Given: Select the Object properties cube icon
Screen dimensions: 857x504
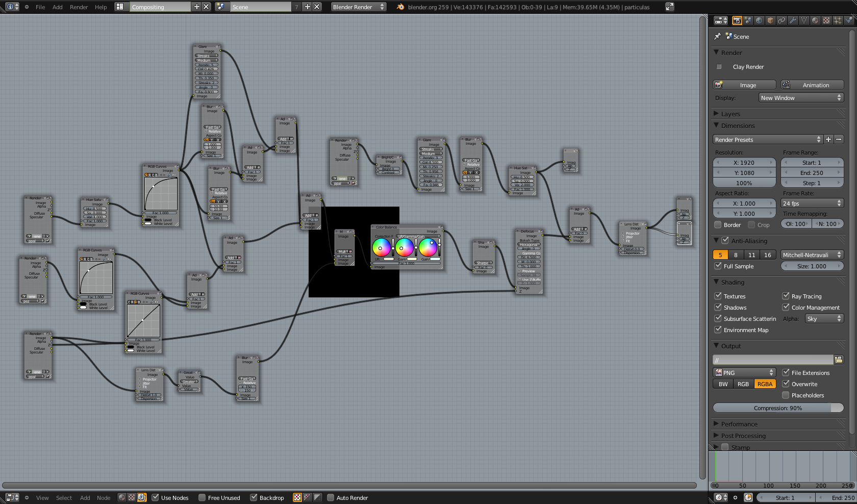Looking at the screenshot, I should [x=770, y=20].
